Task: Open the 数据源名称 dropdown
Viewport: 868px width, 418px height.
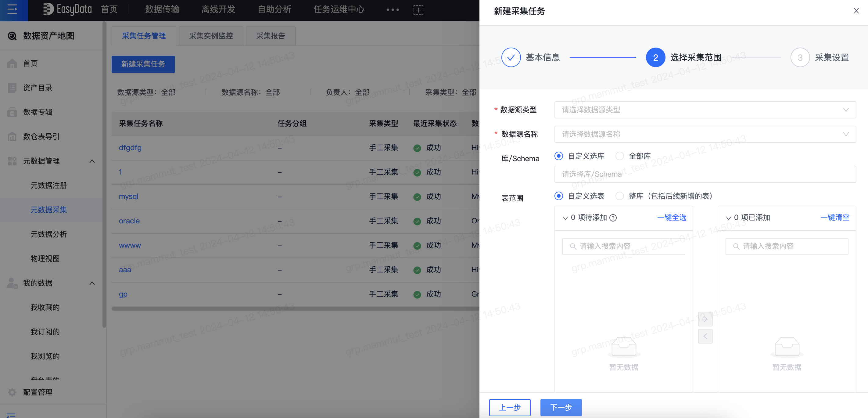Action: click(705, 134)
